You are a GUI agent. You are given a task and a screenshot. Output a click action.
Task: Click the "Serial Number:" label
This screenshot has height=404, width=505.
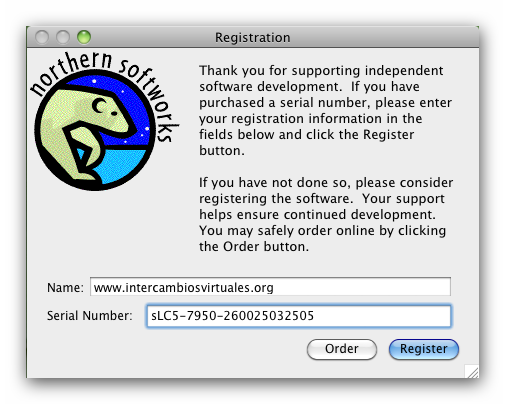[89, 315]
